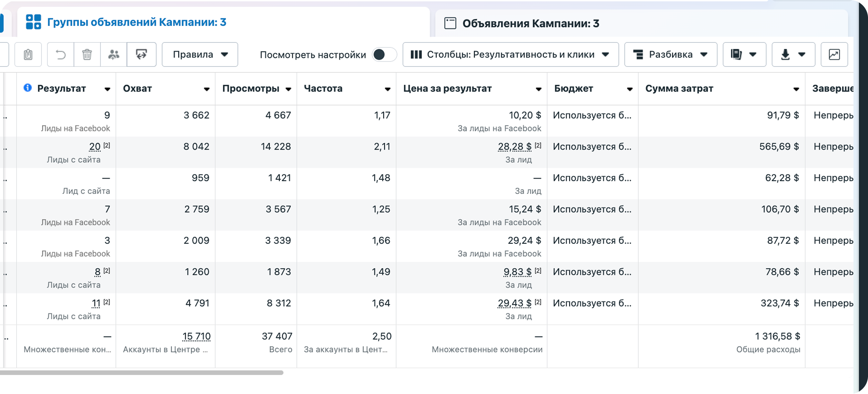Click the trash delete icon

point(87,54)
